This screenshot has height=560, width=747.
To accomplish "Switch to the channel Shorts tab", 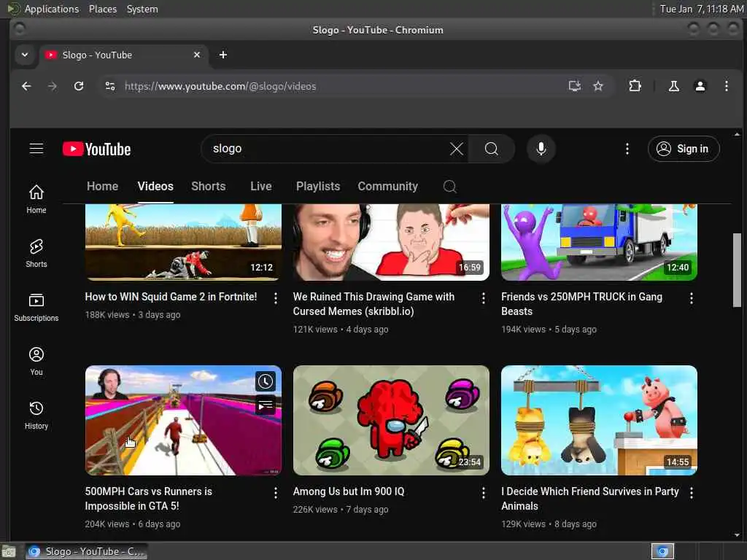I will [x=208, y=186].
